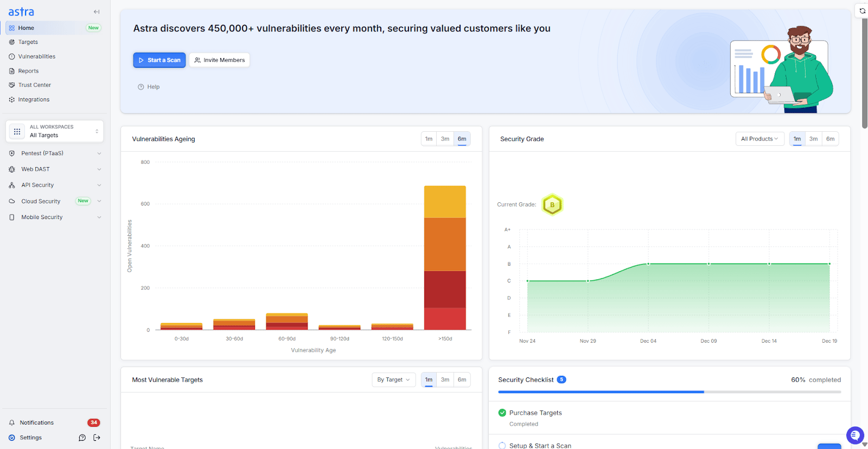
Task: Click the dark red segment of >150d bar
Action: (x=445, y=290)
